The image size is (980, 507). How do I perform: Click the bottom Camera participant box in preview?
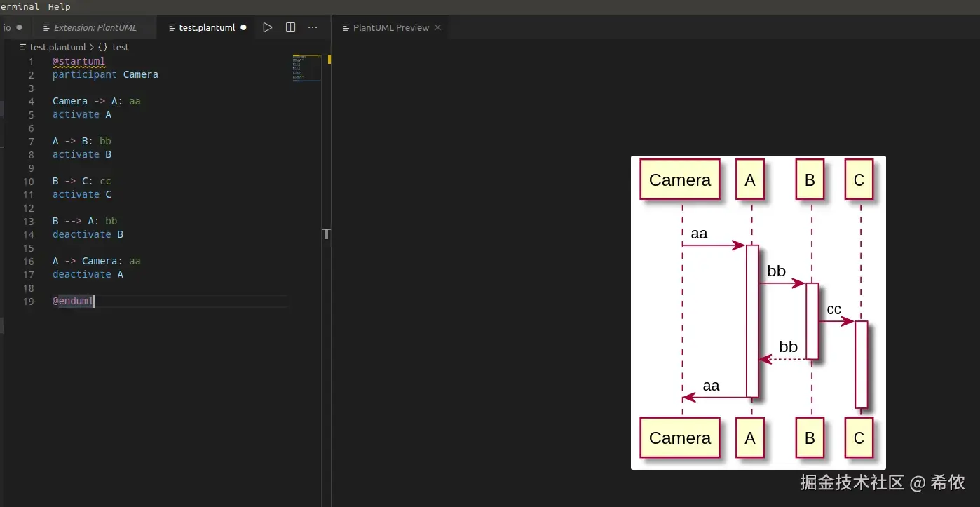(680, 438)
